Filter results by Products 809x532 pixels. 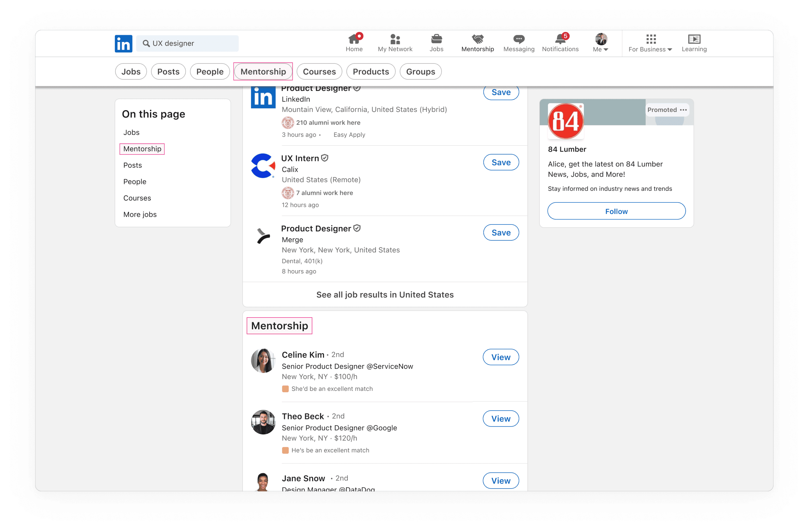point(371,72)
